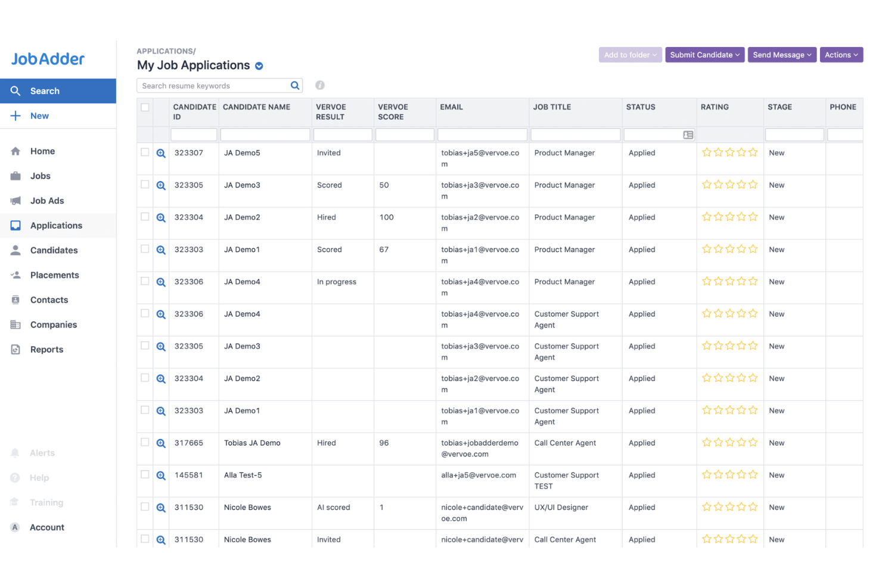
Task: Click the Placements icon in sidebar
Action: (15, 275)
